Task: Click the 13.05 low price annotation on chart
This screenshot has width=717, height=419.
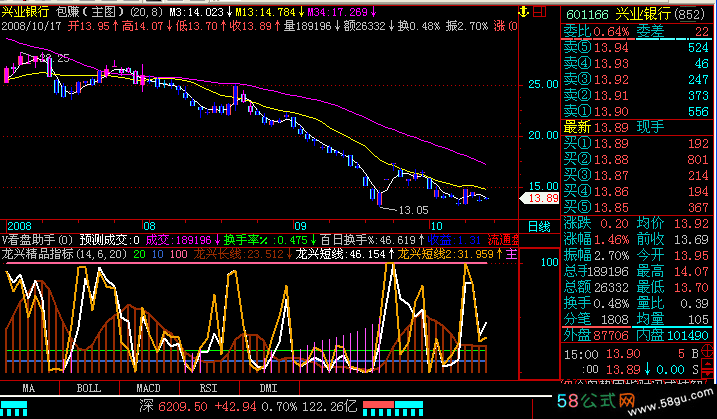Action: coord(413,210)
